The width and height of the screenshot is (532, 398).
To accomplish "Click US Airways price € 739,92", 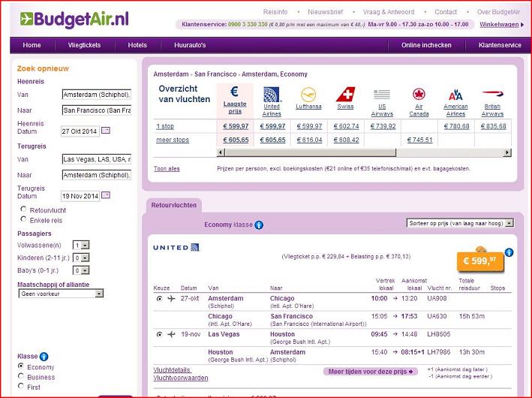I will pos(383,126).
